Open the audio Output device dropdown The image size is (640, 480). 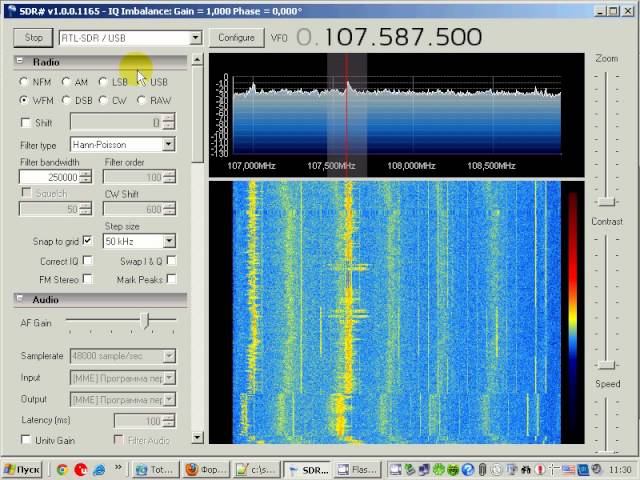(169, 399)
